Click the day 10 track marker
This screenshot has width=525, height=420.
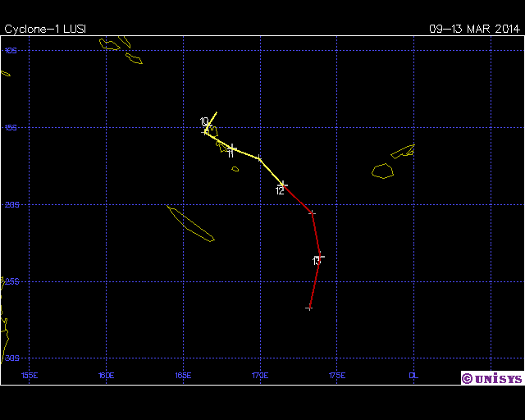207,126
